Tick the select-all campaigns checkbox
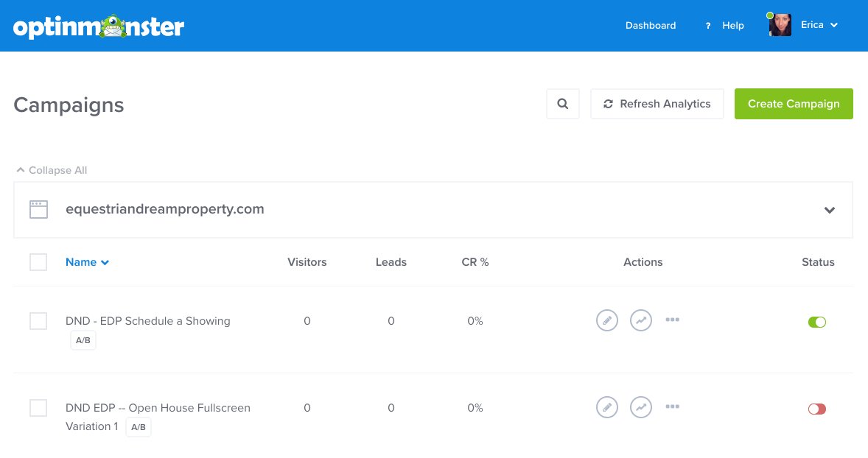This screenshot has width=868, height=458. [38, 262]
